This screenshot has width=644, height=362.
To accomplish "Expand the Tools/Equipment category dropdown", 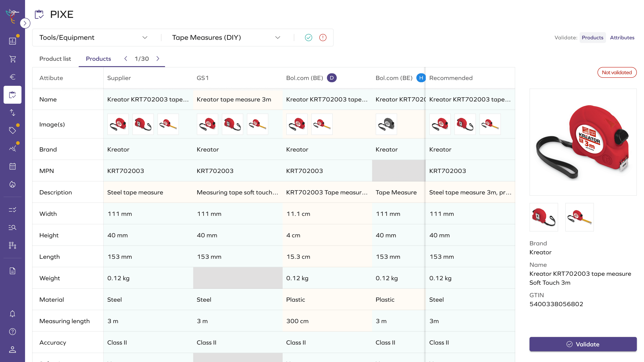I will tap(144, 38).
